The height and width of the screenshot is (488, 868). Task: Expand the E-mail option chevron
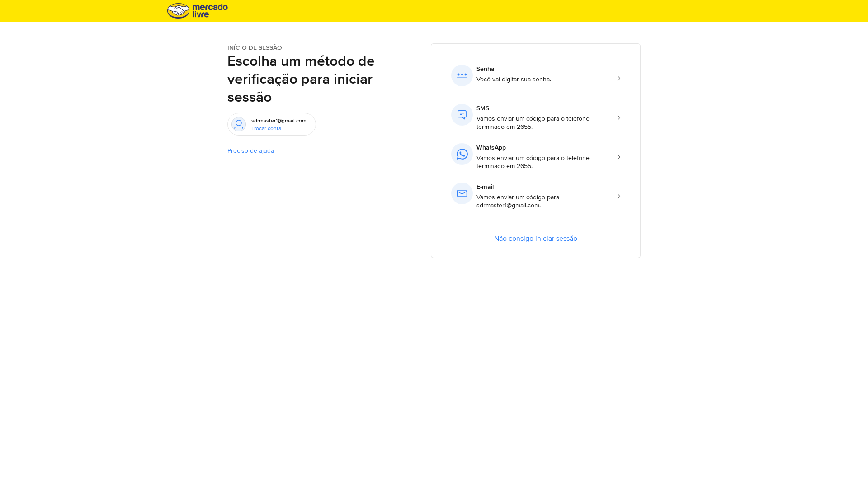coord(618,196)
